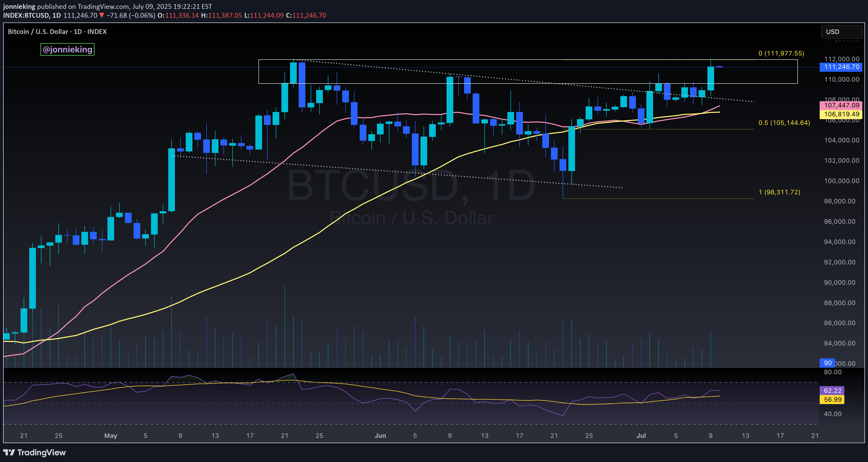
Task: Click the 110,000.00 price axis value
Action: (x=842, y=79)
